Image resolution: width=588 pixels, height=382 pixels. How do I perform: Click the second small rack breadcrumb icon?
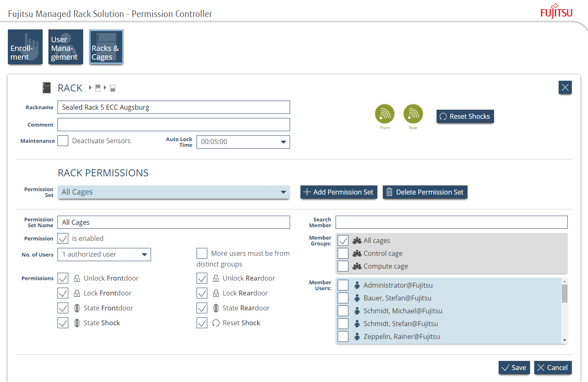click(x=113, y=88)
